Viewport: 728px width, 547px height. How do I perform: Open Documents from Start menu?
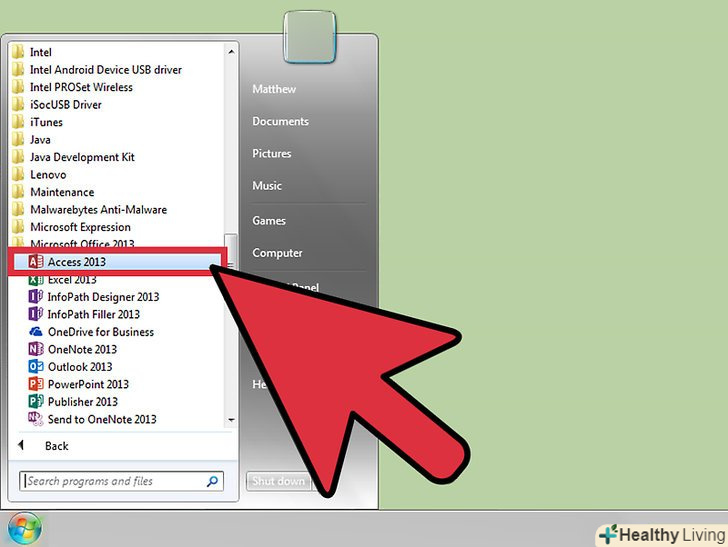coord(280,121)
